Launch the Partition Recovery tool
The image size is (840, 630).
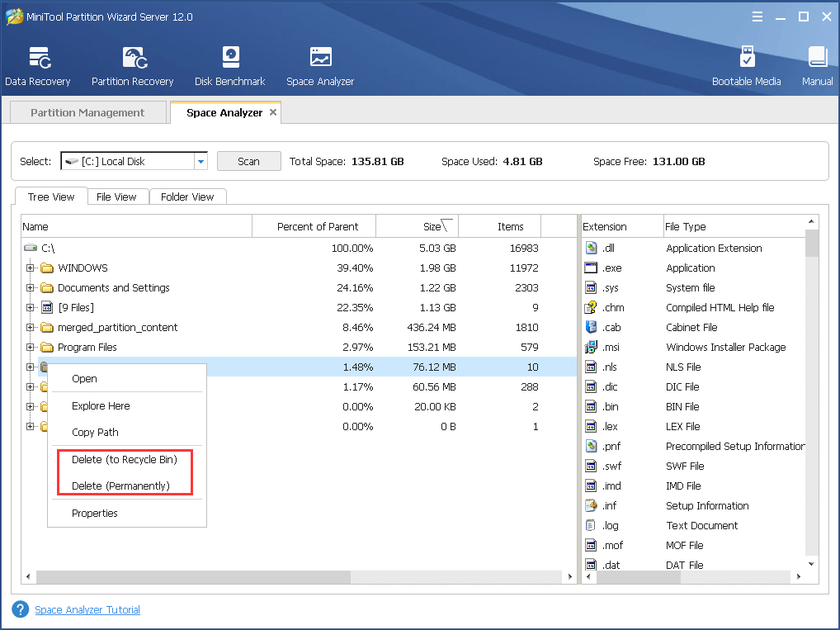click(132, 66)
